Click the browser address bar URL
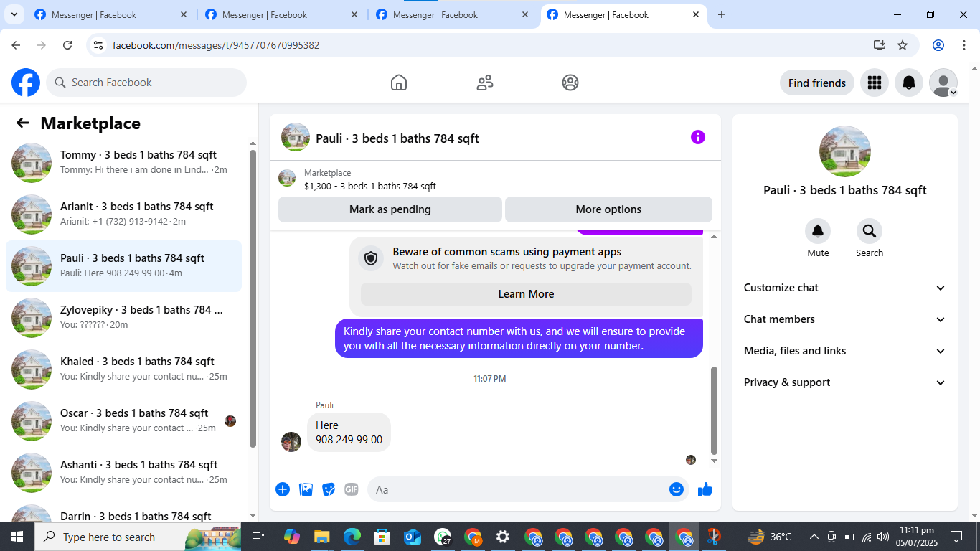 click(216, 45)
